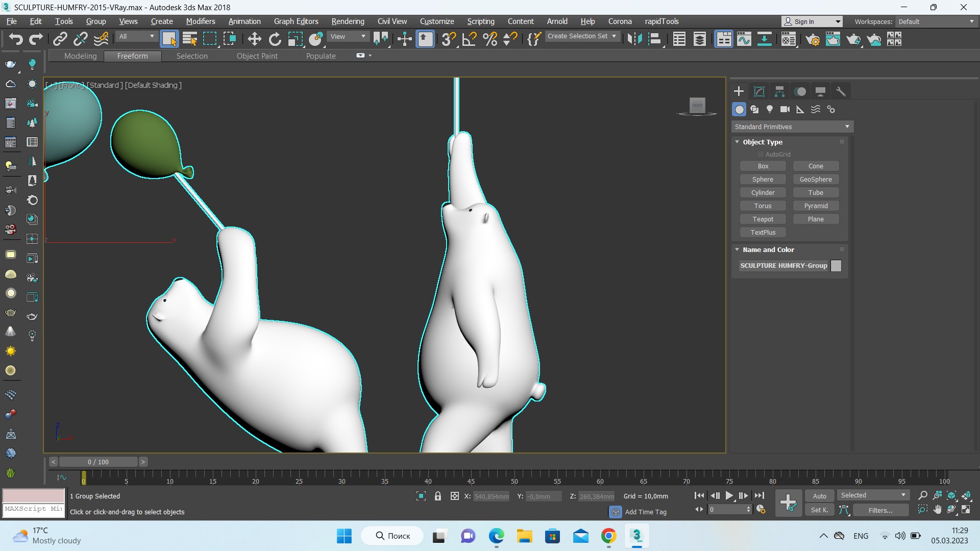Open the Create Selection Set dropdown

tap(582, 36)
